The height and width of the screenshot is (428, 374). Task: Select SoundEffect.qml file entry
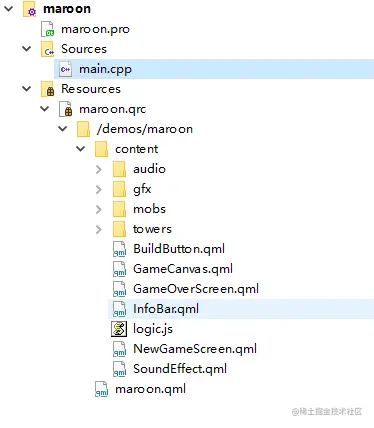tap(180, 369)
